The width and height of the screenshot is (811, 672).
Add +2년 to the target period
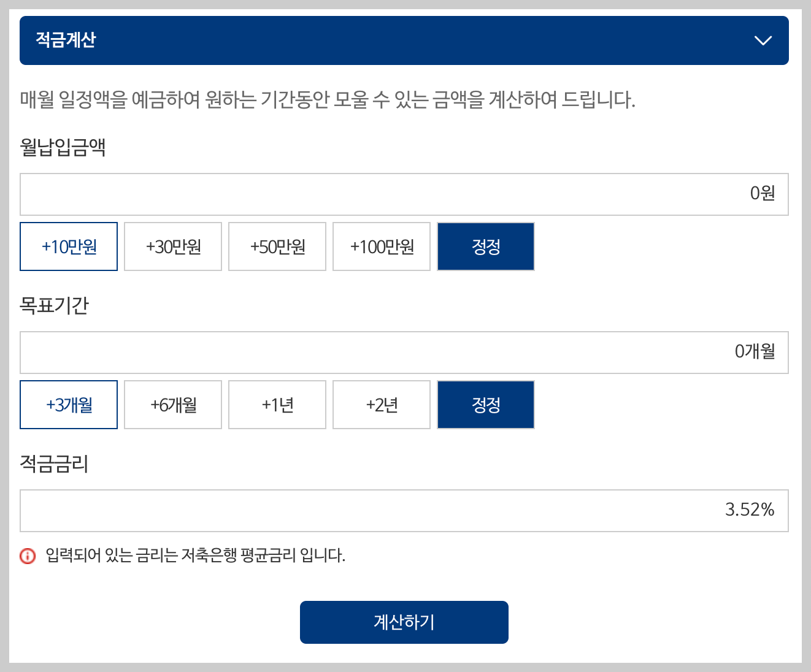[381, 405]
